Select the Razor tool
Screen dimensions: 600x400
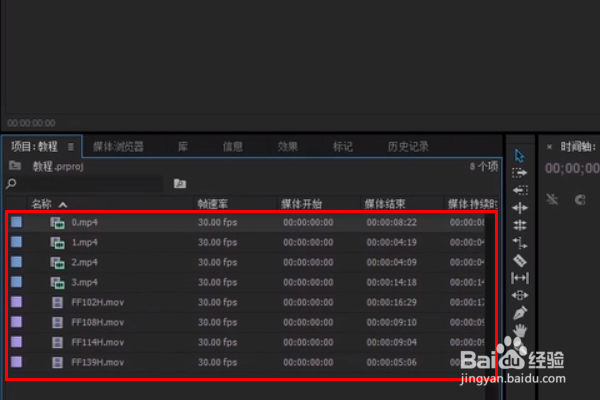[520, 261]
